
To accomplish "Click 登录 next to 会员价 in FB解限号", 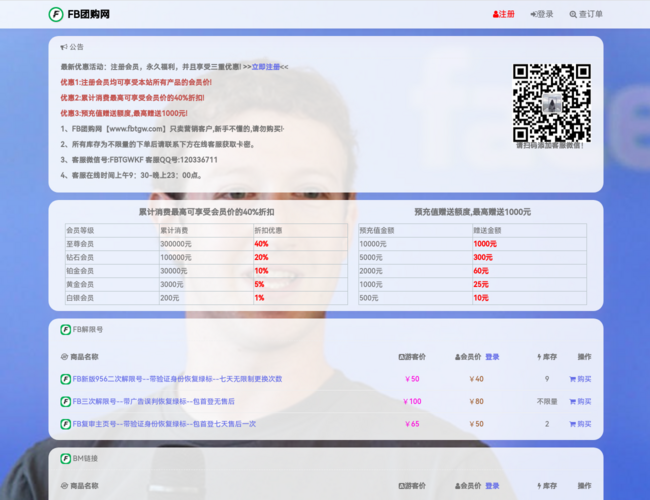I will pyautogui.click(x=492, y=357).
